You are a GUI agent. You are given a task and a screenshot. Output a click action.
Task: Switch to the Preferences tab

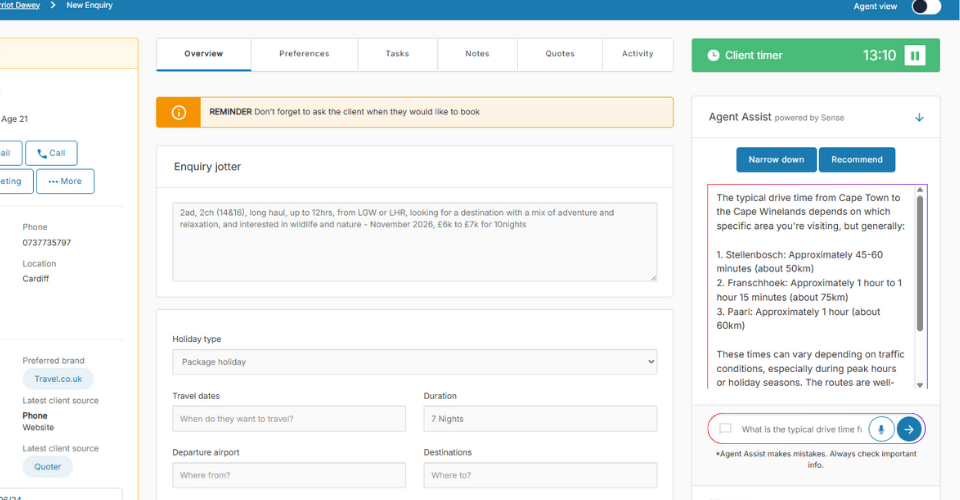click(304, 54)
